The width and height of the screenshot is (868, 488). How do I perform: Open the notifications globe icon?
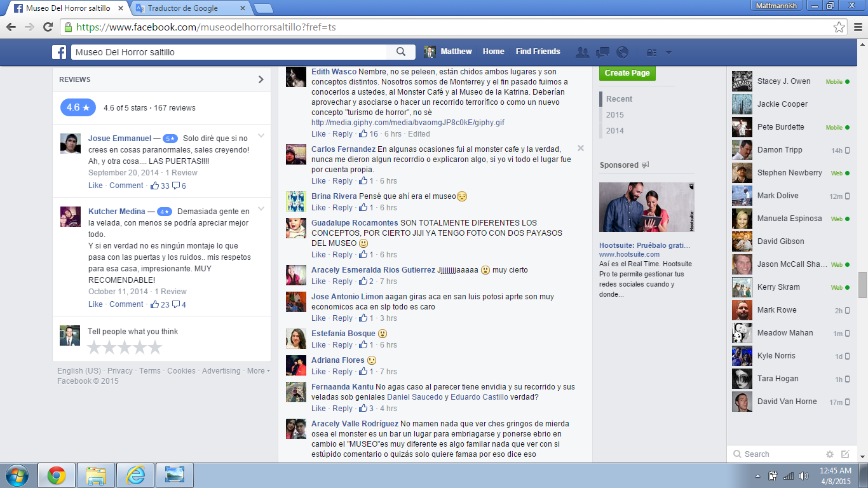(x=622, y=52)
